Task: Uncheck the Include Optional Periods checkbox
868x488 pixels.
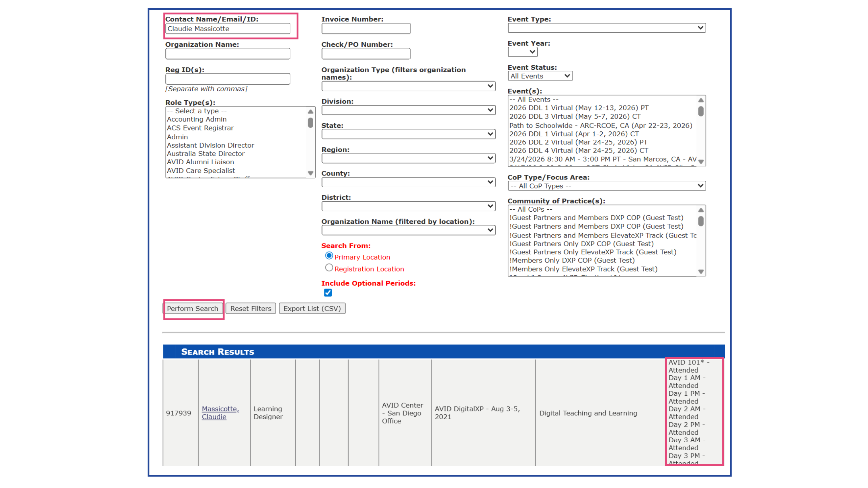Action: (328, 293)
